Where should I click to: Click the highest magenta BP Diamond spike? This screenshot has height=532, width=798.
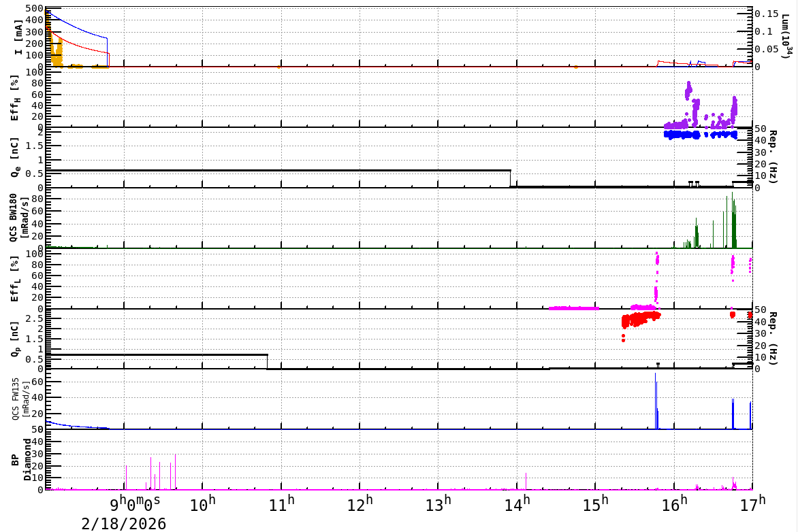click(176, 471)
